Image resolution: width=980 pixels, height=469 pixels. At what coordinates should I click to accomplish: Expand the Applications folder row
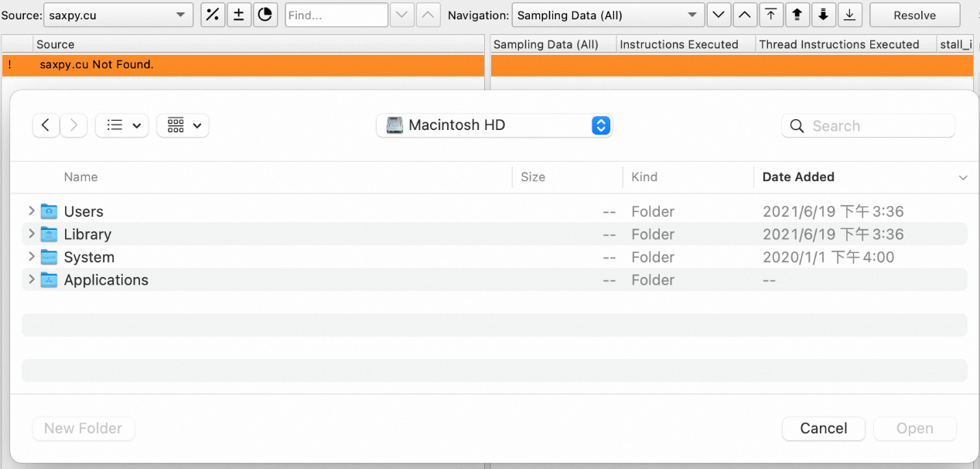31,279
